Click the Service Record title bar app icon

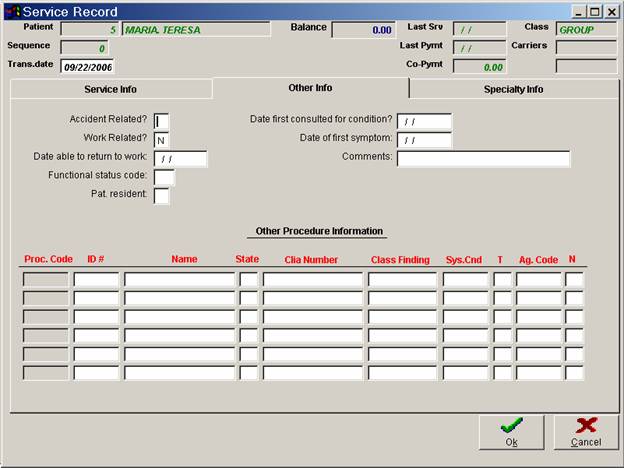[12, 12]
